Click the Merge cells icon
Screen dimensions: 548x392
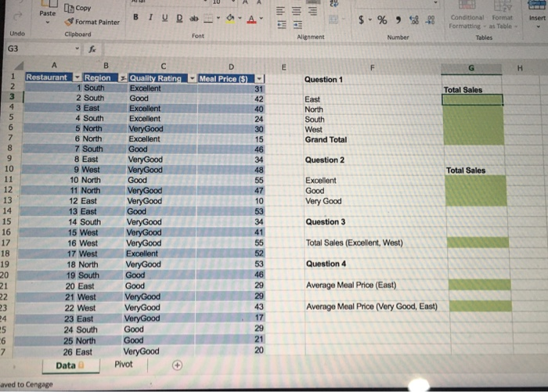pos(333,20)
